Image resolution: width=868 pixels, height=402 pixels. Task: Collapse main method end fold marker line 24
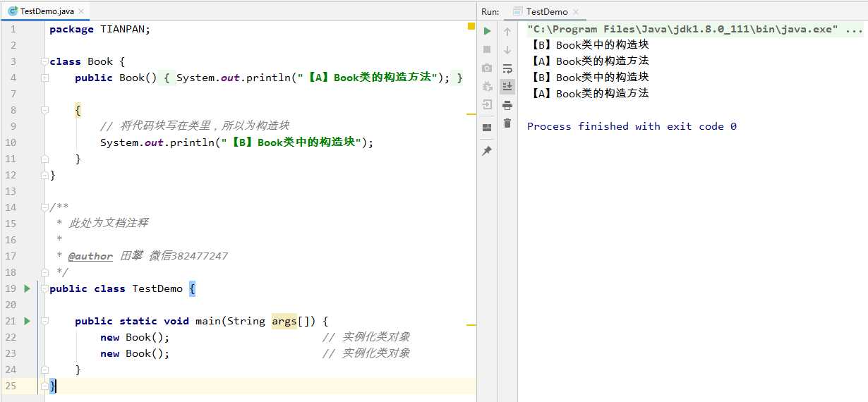pyautogui.click(x=44, y=370)
